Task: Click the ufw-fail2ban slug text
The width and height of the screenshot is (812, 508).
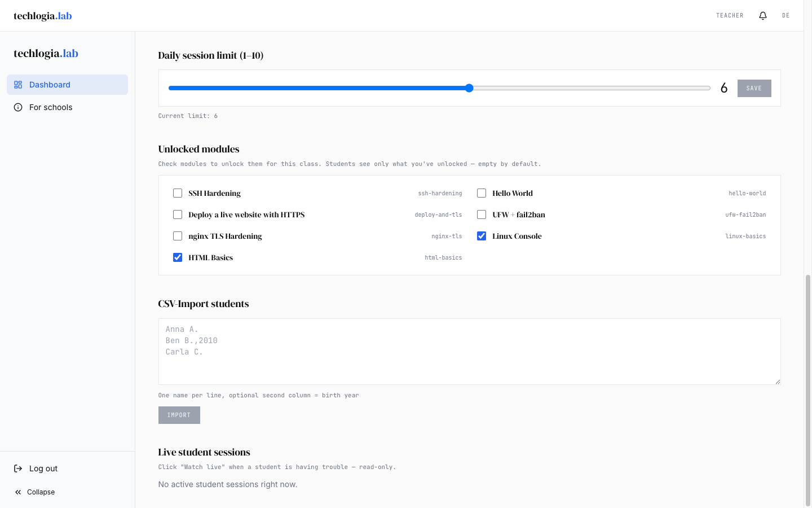Action: 745,214
